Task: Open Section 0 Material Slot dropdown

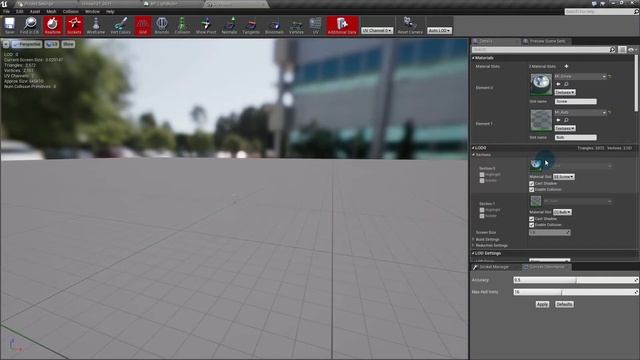Action: (x=564, y=177)
